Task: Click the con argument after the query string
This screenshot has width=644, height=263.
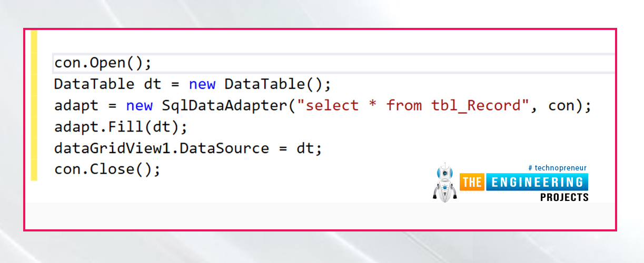Action: coord(561,106)
